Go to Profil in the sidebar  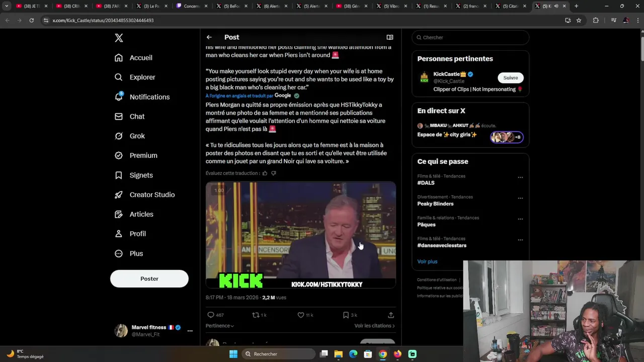pyautogui.click(x=130, y=234)
